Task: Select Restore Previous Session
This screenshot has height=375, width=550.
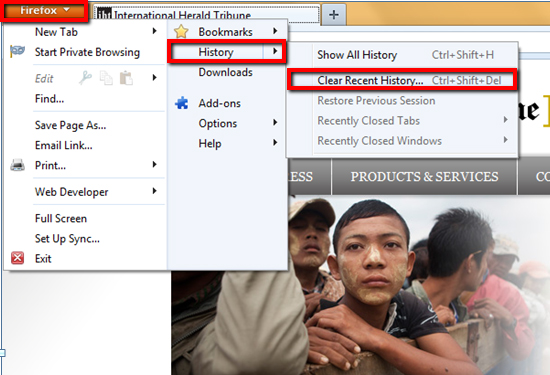Action: coord(403,101)
